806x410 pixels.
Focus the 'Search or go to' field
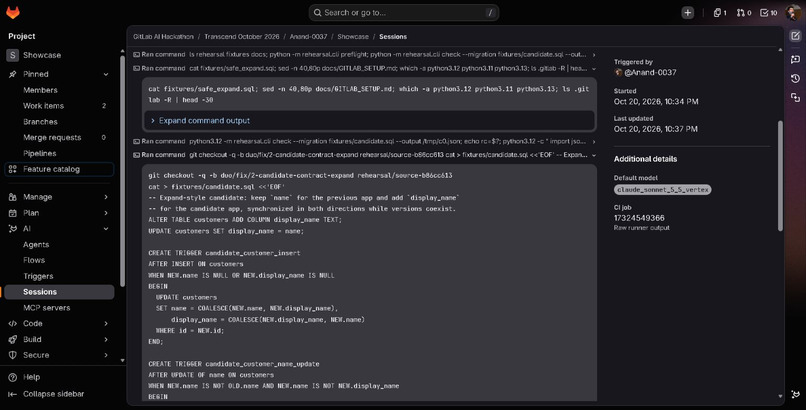pos(404,13)
